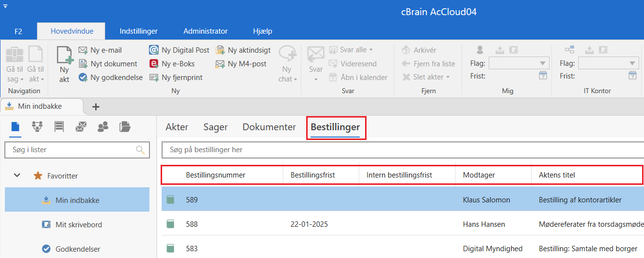Click the Ny e-mail button
644x258 pixels.
tap(100, 50)
